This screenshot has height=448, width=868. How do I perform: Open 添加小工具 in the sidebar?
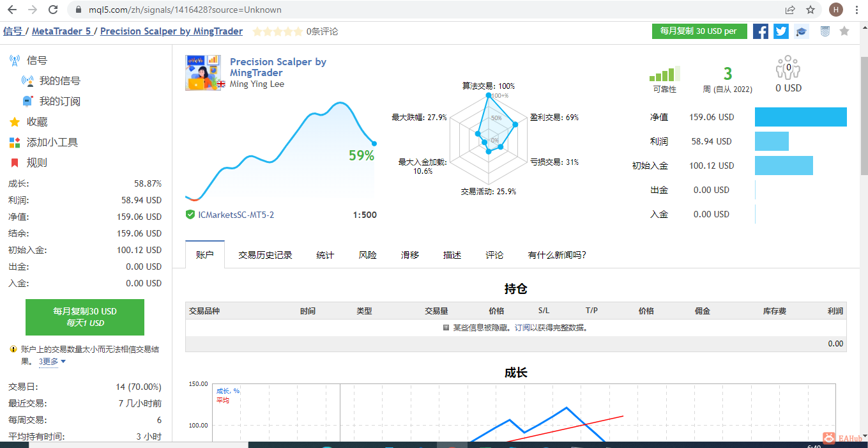[x=52, y=143]
